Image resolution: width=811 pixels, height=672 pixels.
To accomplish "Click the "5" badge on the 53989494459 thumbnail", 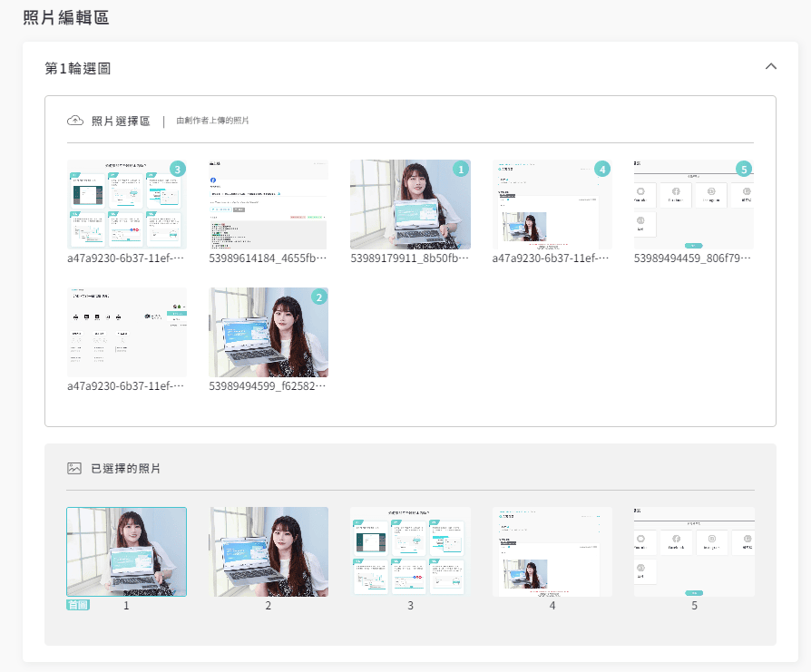I will pyautogui.click(x=743, y=169).
